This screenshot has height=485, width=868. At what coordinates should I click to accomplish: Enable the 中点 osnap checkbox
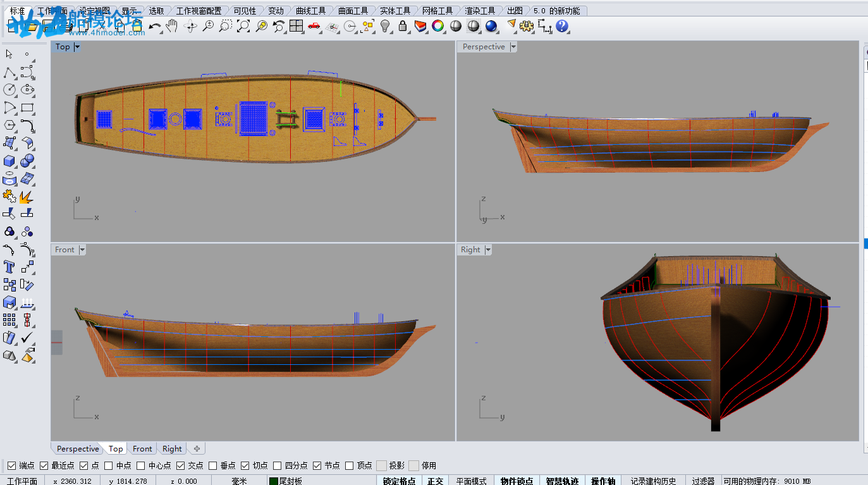point(109,465)
